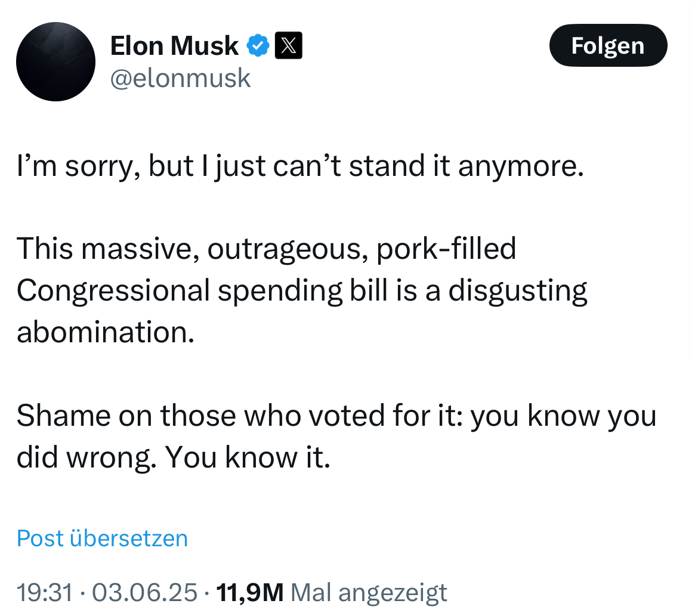Click the word "abomination."
The image size is (698, 616).
pyautogui.click(x=106, y=332)
